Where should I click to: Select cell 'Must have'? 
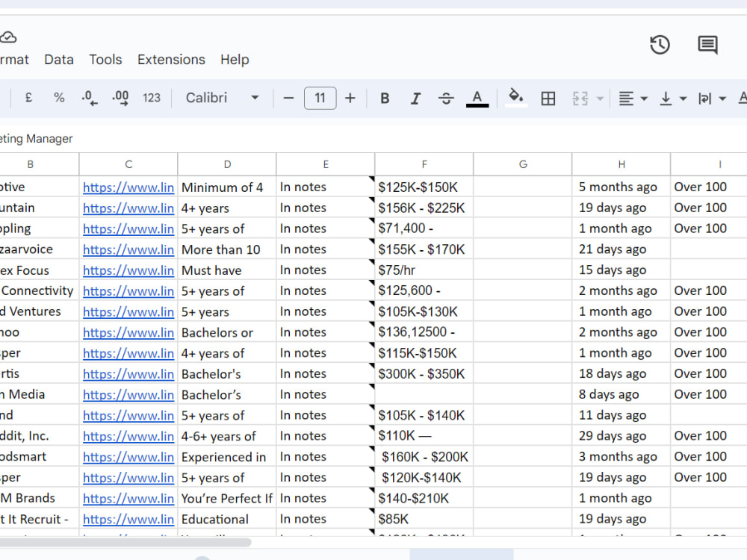[x=227, y=270]
